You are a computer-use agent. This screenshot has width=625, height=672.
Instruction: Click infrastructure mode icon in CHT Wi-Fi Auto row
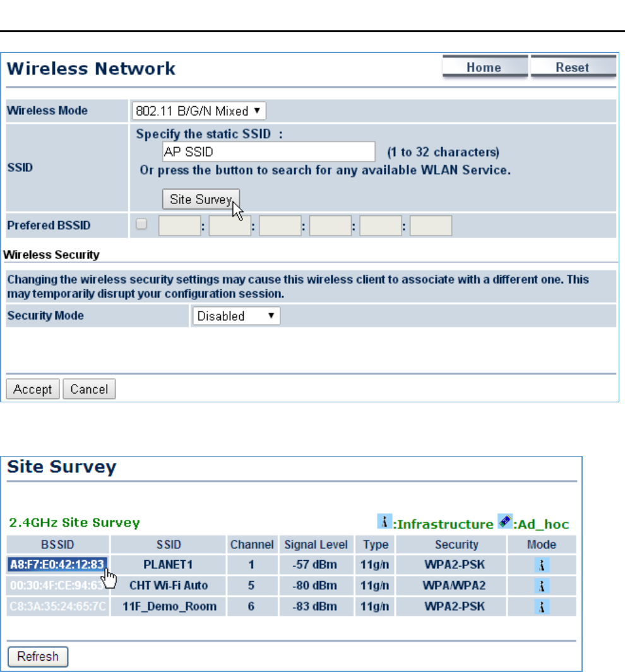[542, 586]
